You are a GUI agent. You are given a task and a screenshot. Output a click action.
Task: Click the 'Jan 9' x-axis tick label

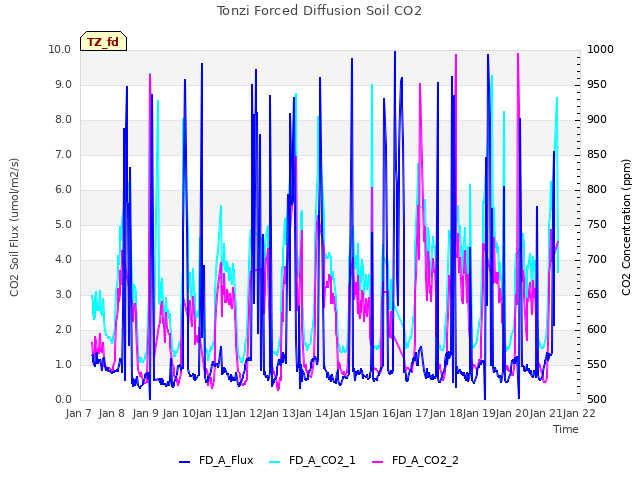(x=146, y=413)
